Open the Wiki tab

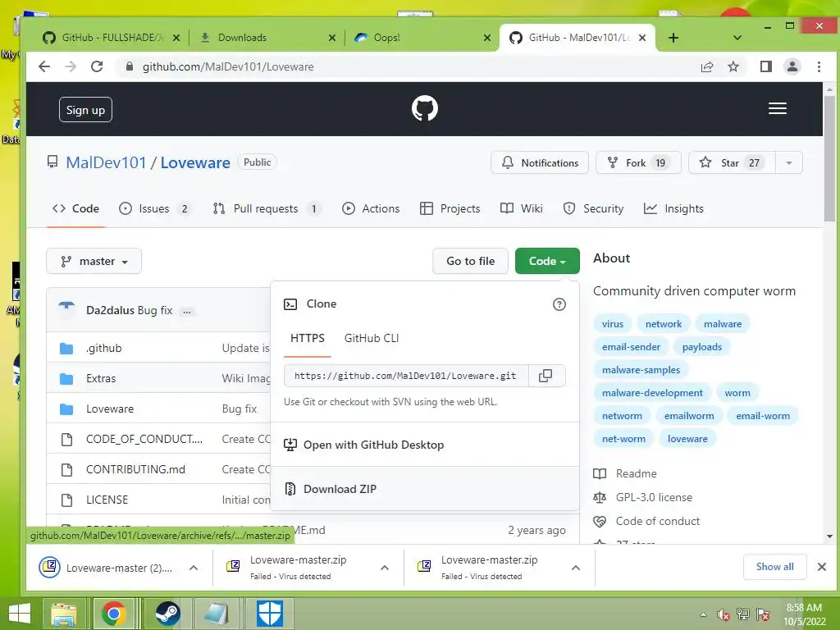click(521, 208)
